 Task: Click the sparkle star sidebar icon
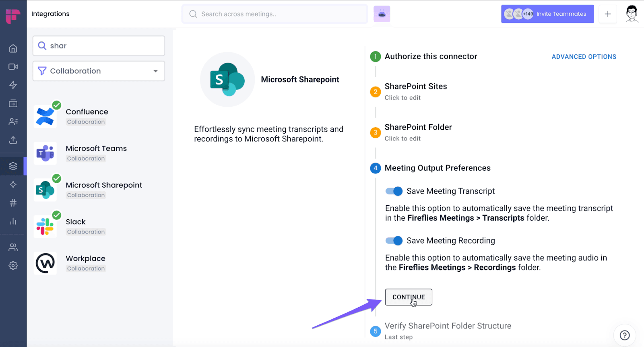coord(13,184)
